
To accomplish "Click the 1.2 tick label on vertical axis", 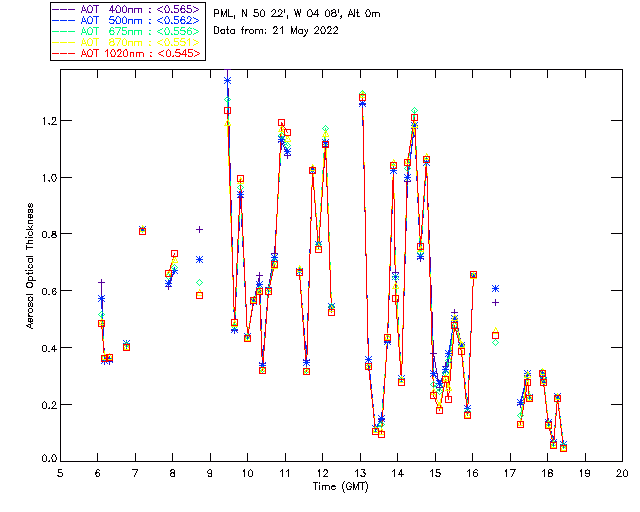I will (x=46, y=120).
